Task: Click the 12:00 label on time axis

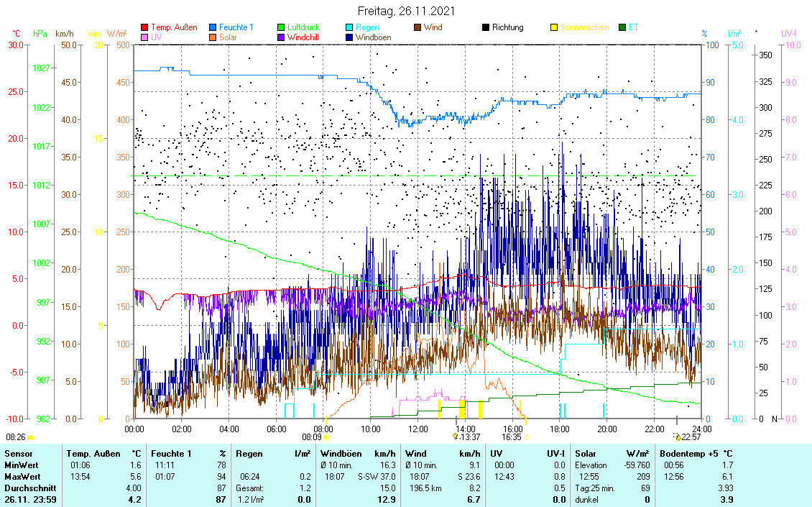Action: pyautogui.click(x=417, y=429)
